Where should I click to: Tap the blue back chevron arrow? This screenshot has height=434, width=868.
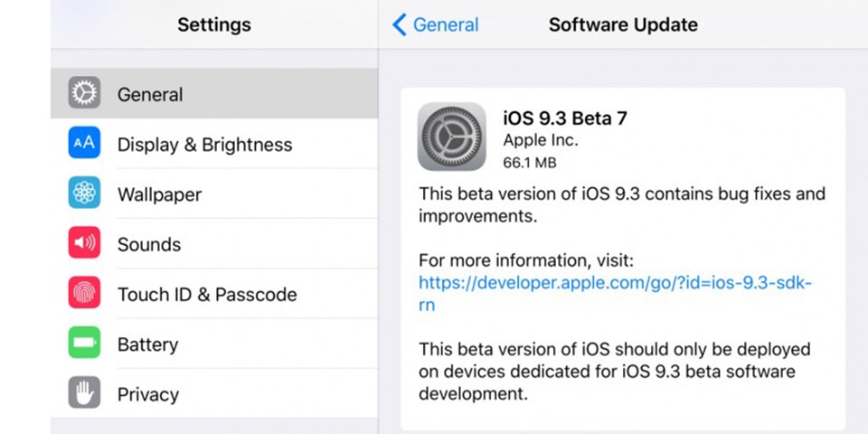pos(399,25)
